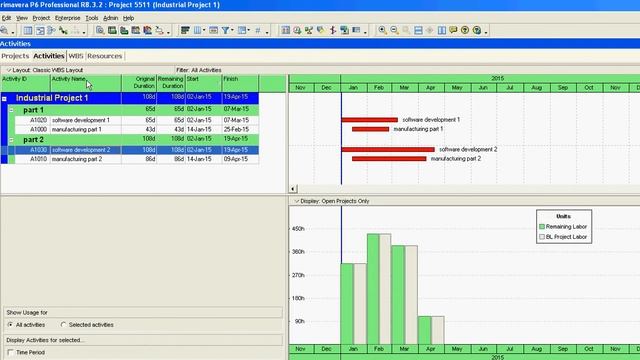Select the Selected activities radio button
Screen dimensions: 640x360
(63, 325)
